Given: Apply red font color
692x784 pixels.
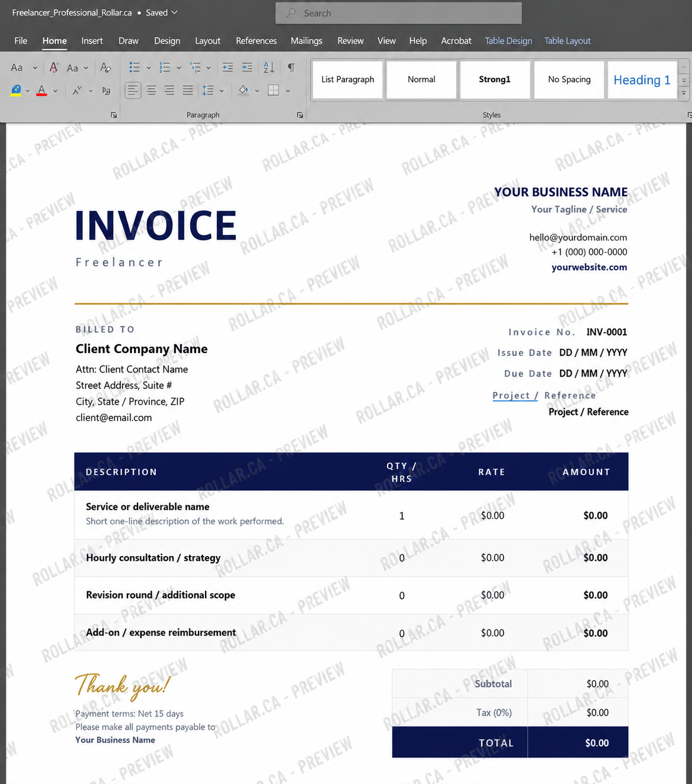Looking at the screenshot, I should pyautogui.click(x=42, y=90).
